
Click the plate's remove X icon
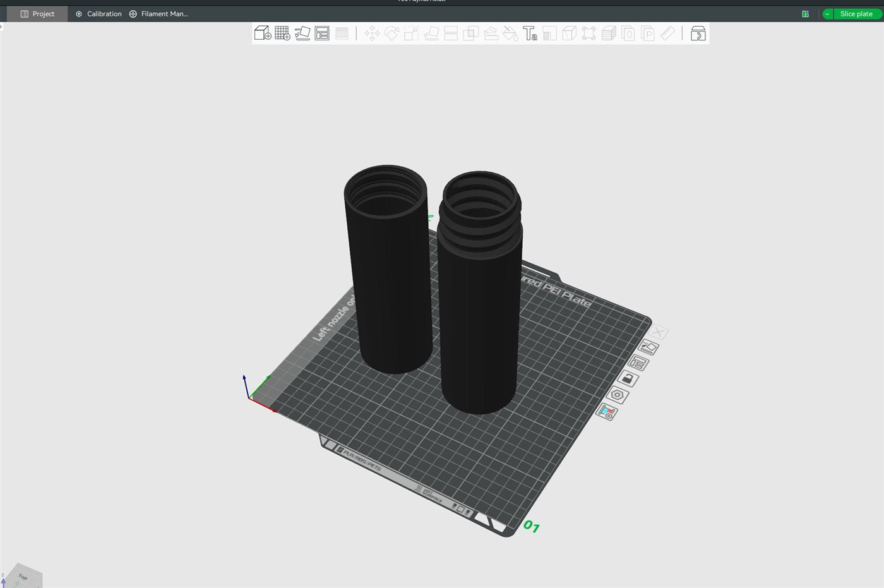659,332
